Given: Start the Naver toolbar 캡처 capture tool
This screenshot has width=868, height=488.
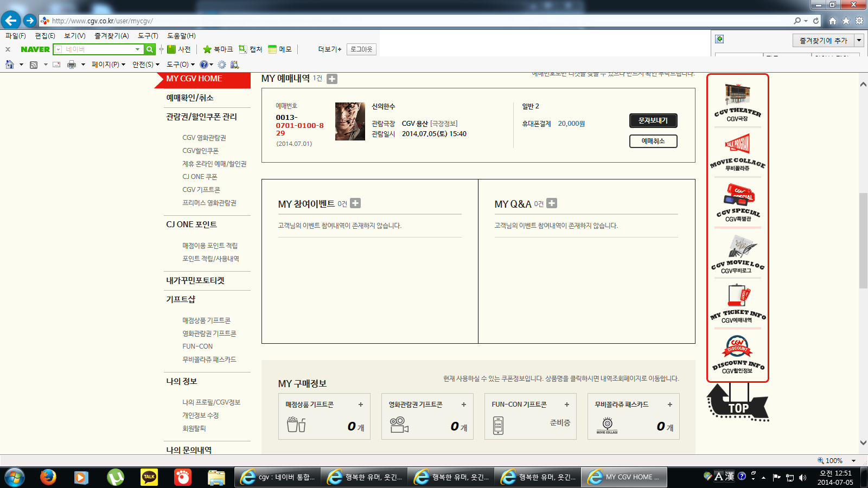Looking at the screenshot, I should [x=251, y=49].
